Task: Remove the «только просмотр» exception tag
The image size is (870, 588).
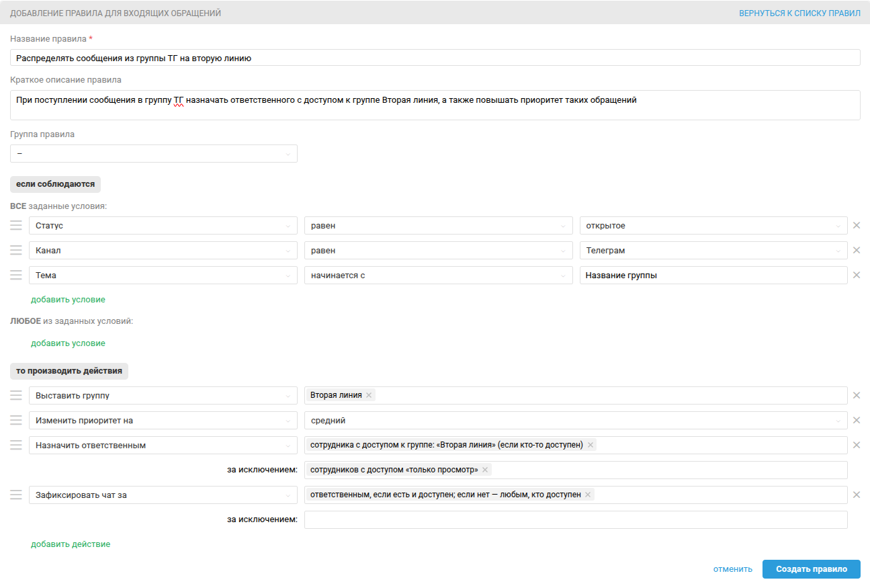Action: click(x=485, y=470)
